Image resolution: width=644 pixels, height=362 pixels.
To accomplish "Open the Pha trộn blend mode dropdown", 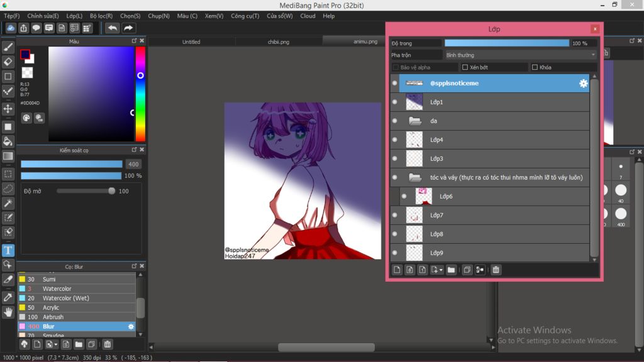I will [x=520, y=55].
